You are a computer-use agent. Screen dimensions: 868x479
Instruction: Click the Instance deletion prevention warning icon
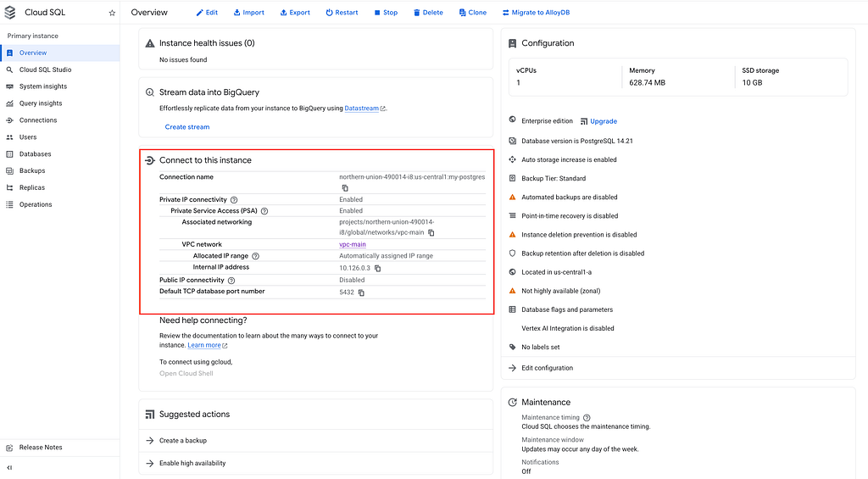pyautogui.click(x=512, y=235)
